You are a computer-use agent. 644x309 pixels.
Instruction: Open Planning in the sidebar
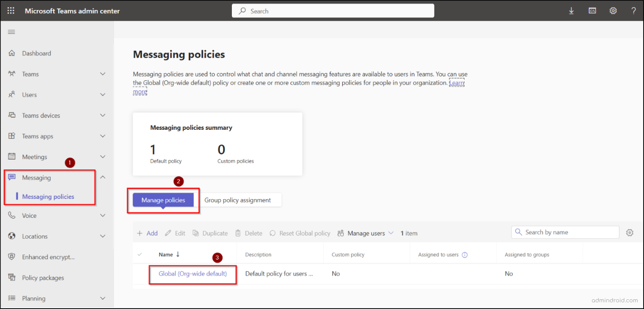(x=34, y=299)
